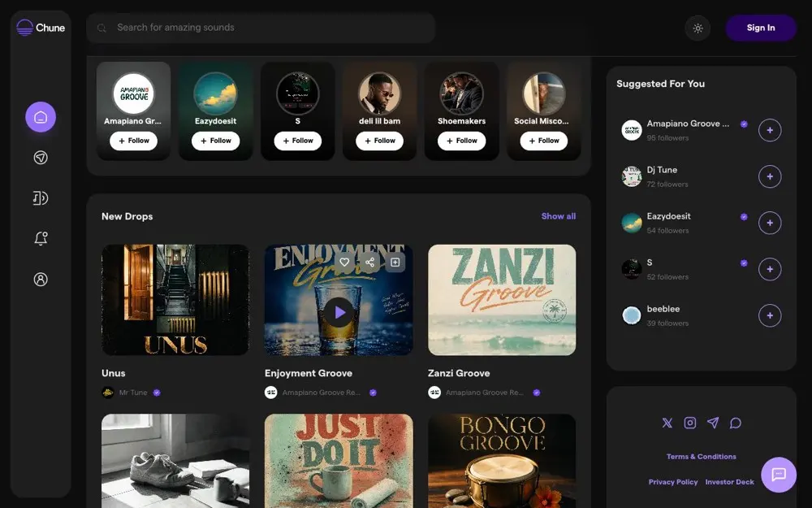Screen dimensions: 812x508
Task: Open the floating chat support button
Action: point(779,475)
